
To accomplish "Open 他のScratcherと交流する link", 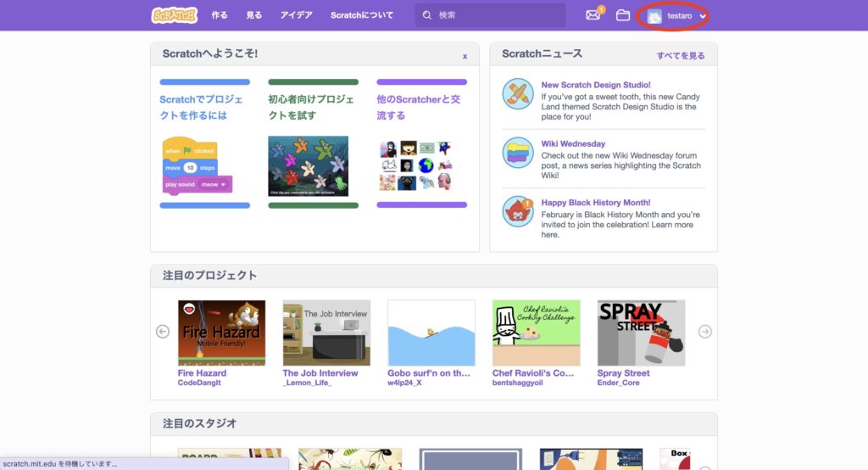I will (419, 107).
